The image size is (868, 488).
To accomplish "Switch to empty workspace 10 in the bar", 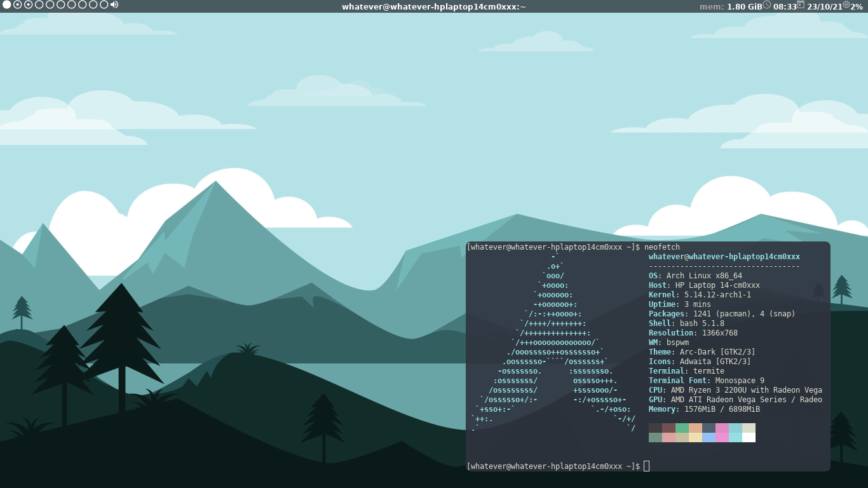I will tap(104, 4).
